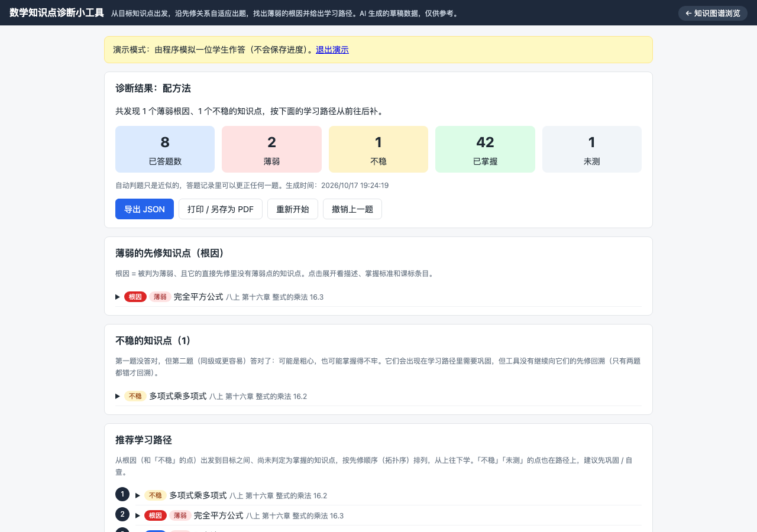This screenshot has height=532, width=757.
Task: Expand the triangle for 完全平方公式 under 薄弱的先修知识点
Action: 118,297
